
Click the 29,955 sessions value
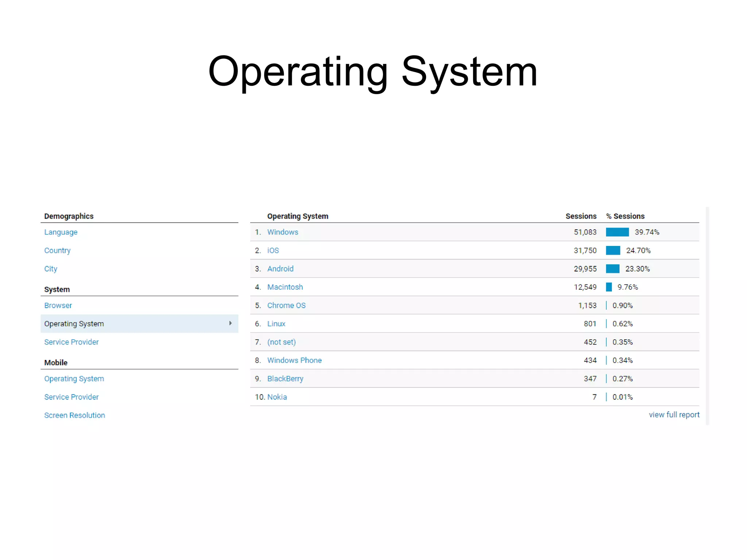coord(585,269)
